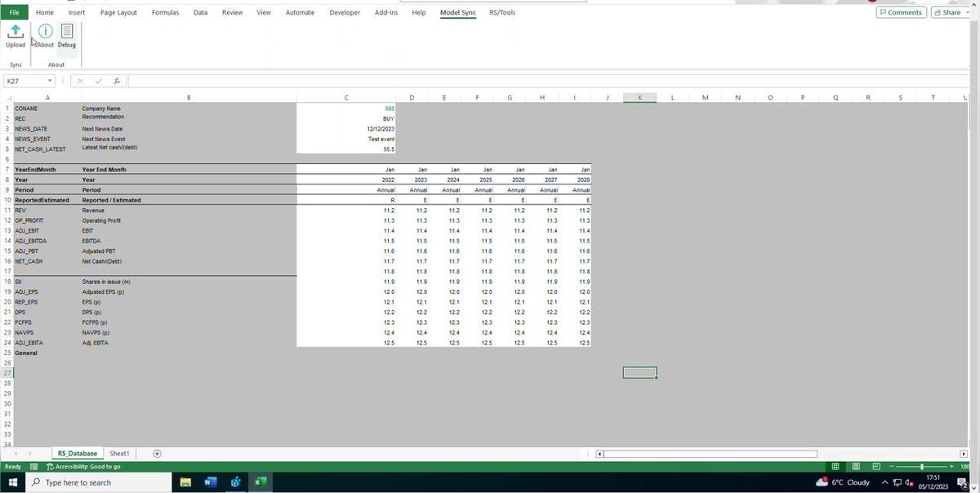
Task: Open the About icon under Model Sync
Action: (x=45, y=36)
